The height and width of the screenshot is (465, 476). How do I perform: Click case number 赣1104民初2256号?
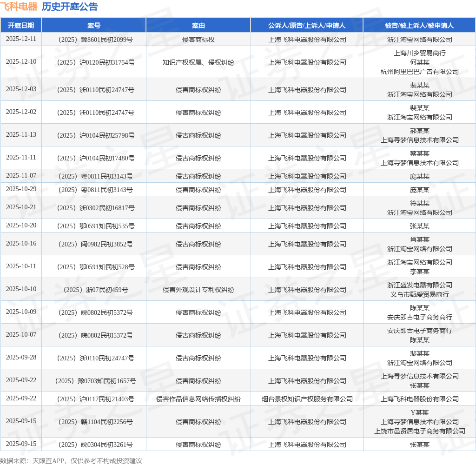96,422
